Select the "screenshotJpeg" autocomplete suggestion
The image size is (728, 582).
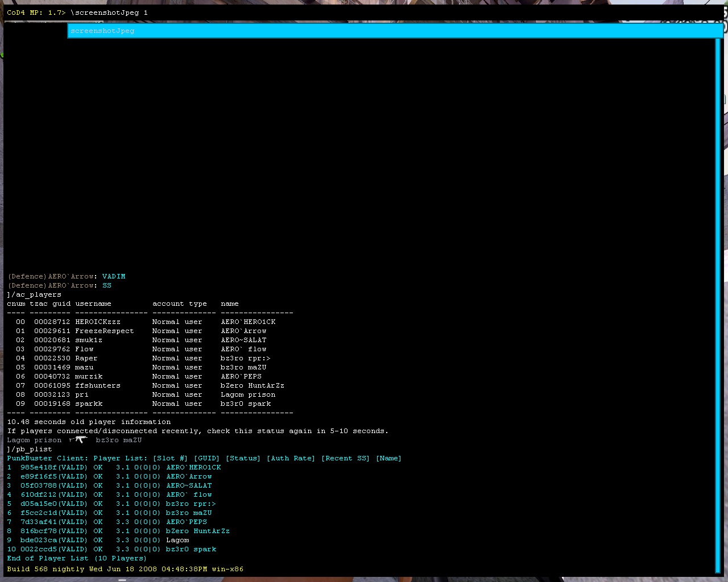[x=395, y=31]
